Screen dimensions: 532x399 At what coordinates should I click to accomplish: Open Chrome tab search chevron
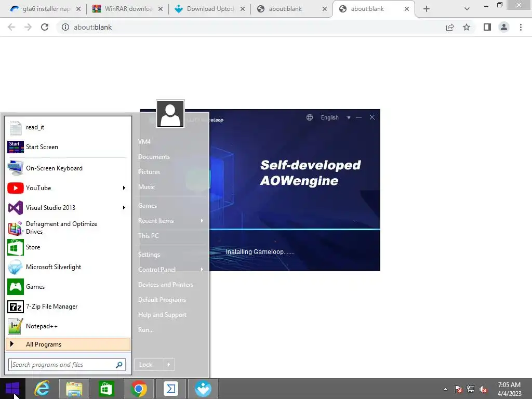(x=467, y=9)
